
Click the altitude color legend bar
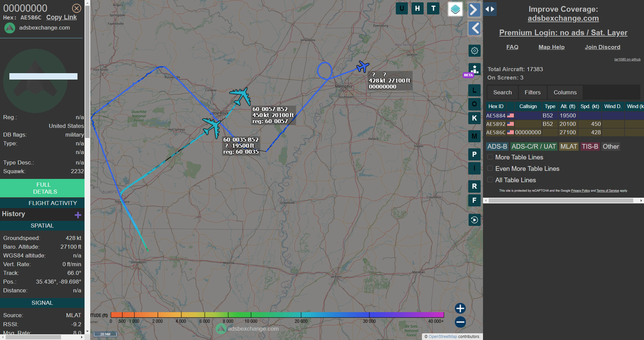(x=277, y=315)
